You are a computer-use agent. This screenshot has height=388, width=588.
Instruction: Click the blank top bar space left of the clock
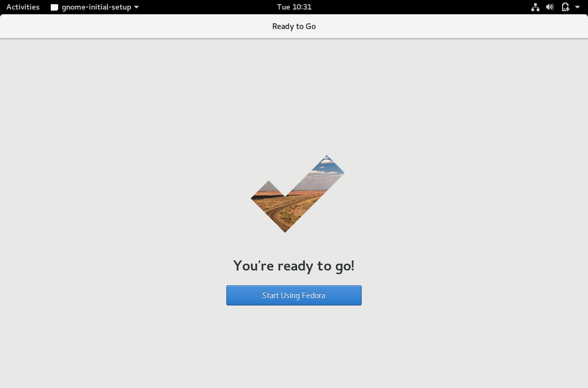tap(212, 7)
